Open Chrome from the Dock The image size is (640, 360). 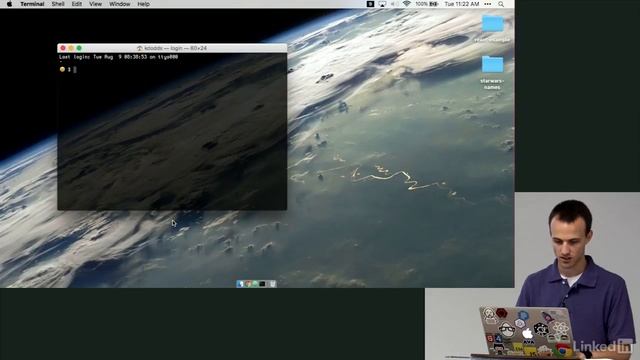coord(248,284)
